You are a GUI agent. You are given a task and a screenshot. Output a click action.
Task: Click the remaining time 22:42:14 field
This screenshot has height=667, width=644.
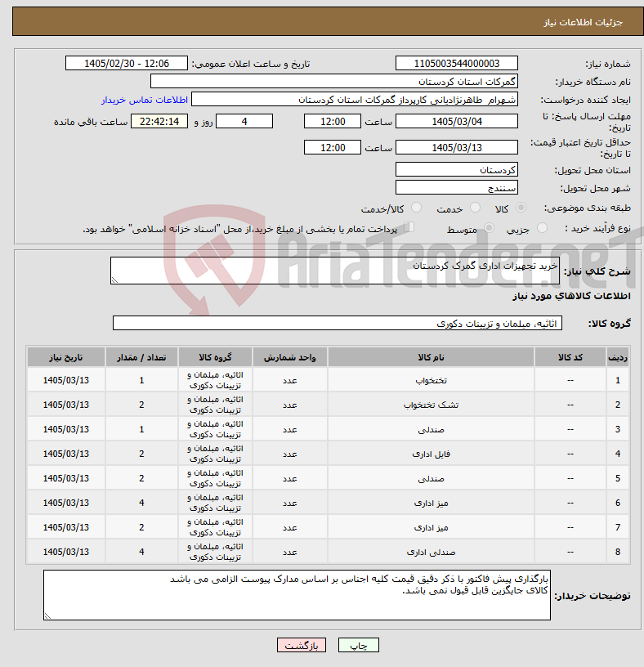click(x=159, y=122)
